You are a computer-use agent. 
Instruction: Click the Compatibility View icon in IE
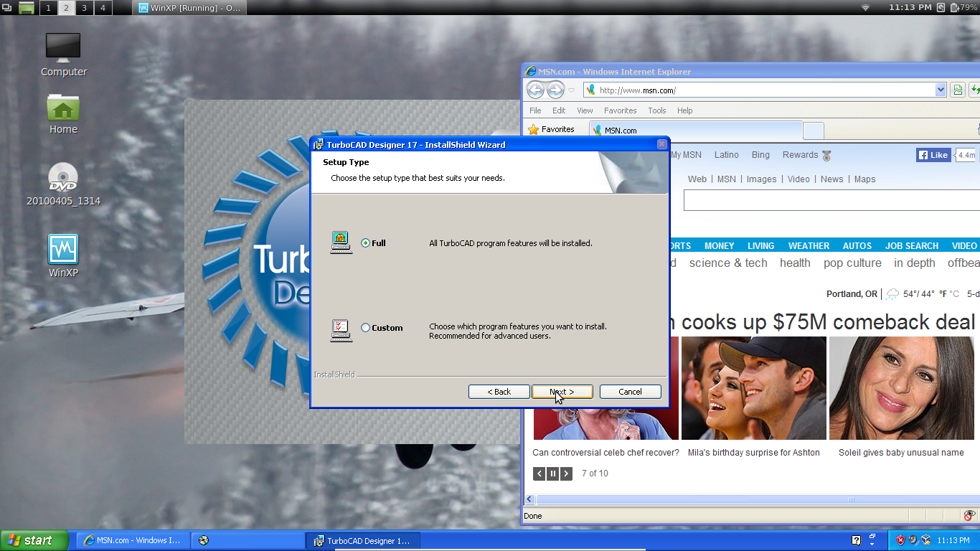coord(958,90)
